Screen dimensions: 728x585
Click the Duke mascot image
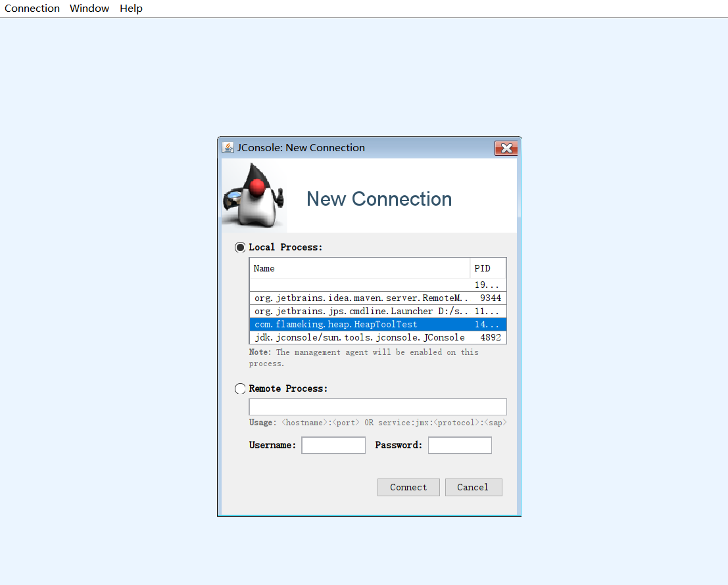(253, 195)
